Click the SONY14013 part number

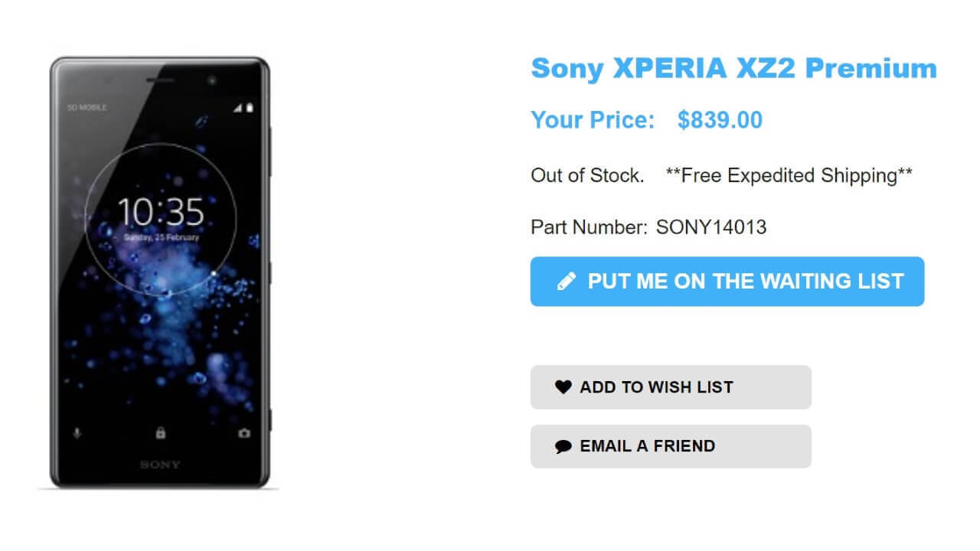coord(711,227)
